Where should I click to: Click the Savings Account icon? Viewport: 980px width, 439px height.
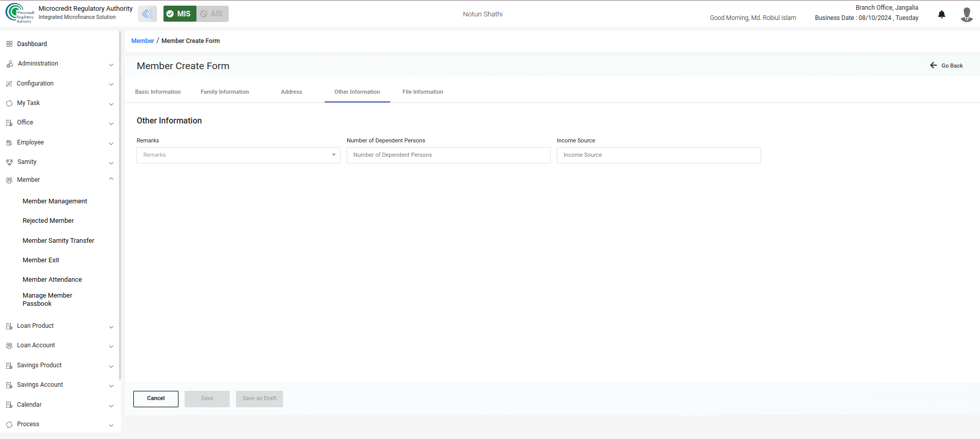click(9, 385)
